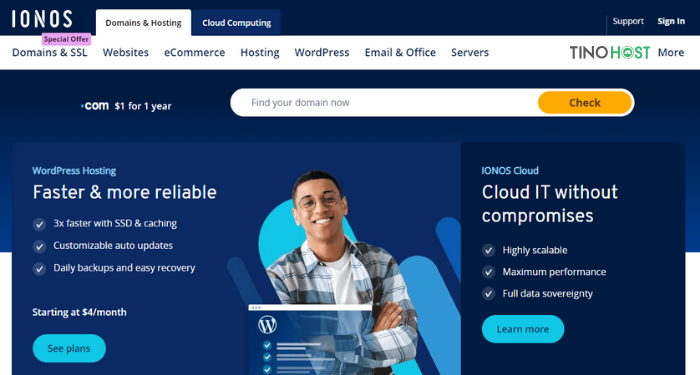Click the IONOS Cloud label
The height and width of the screenshot is (375, 700).
tap(510, 171)
